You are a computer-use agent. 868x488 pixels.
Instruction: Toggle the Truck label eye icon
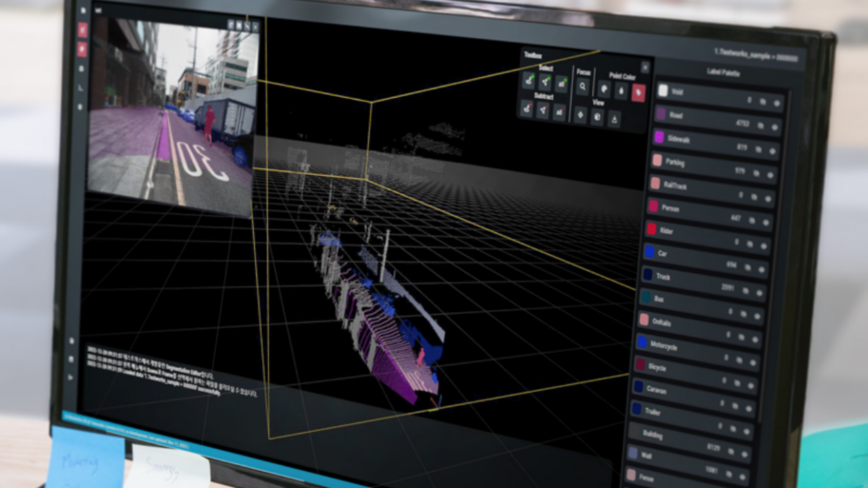pos(760,292)
